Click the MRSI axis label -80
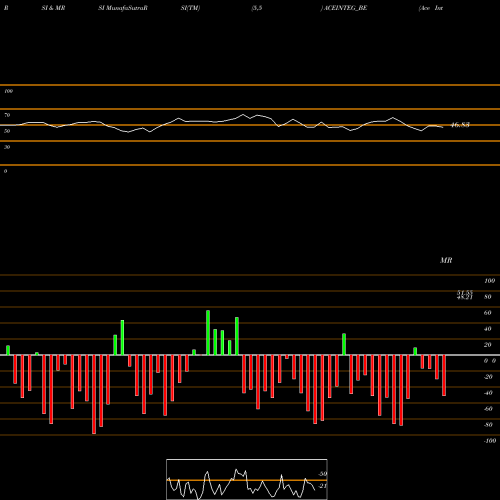The height and width of the screenshot is (500, 500). point(488,425)
